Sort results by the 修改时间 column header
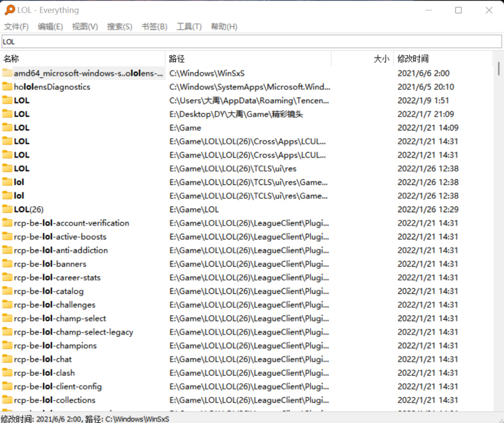Screen dimensions: 504x423 pos(443,59)
